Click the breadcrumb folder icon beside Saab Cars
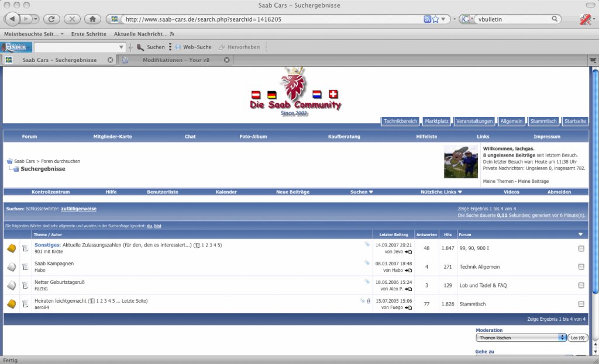 click(9, 161)
